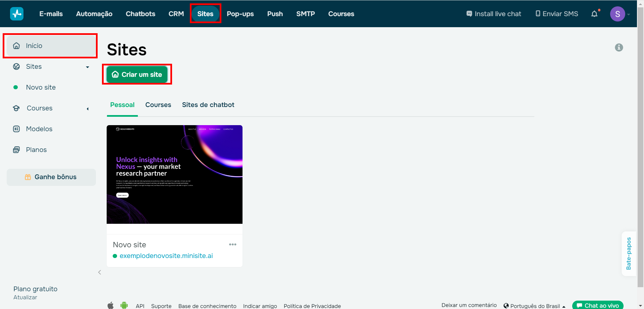Click the Ganhe bônus button

pos(51,177)
